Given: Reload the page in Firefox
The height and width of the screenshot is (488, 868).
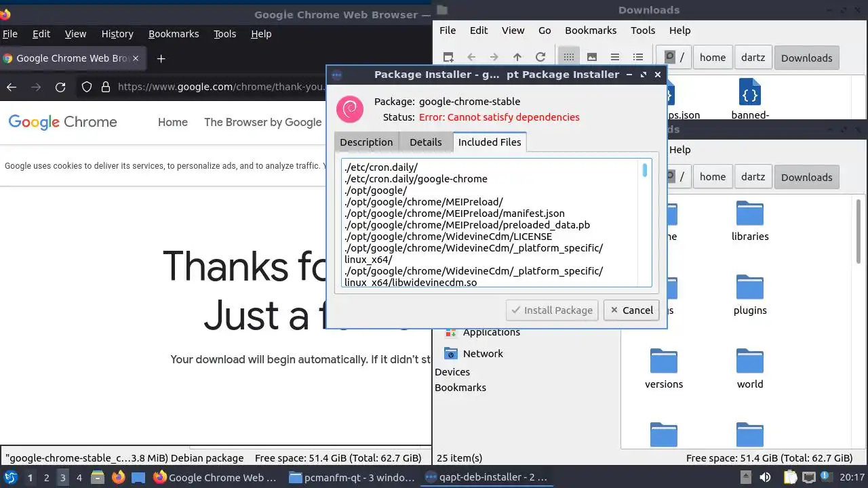Looking at the screenshot, I should coord(60,87).
